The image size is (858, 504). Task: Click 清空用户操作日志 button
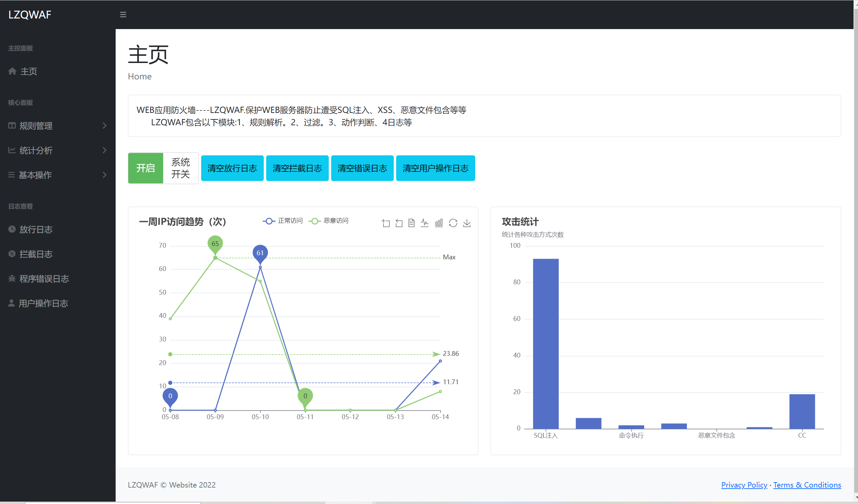435,168
